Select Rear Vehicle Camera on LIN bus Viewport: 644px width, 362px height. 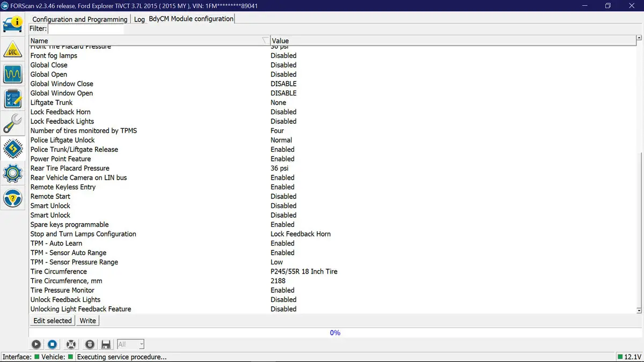332,178
